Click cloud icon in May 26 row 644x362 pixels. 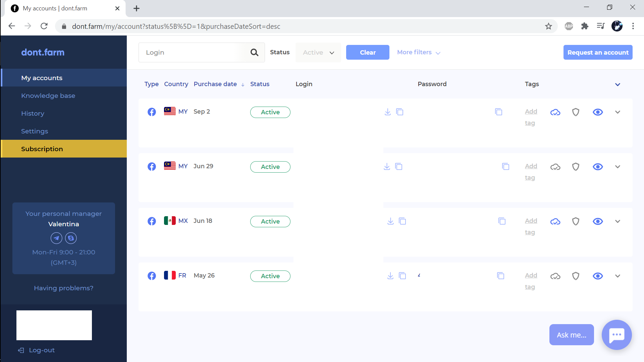[555, 276]
